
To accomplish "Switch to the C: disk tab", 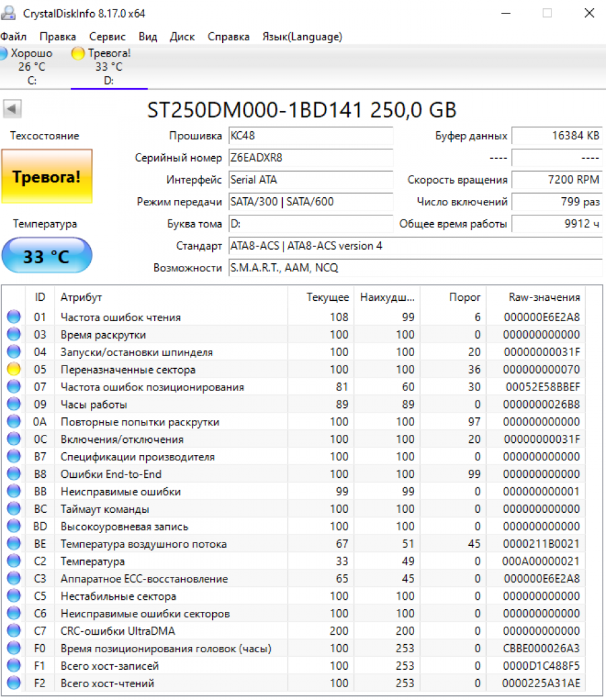I will click(x=32, y=67).
